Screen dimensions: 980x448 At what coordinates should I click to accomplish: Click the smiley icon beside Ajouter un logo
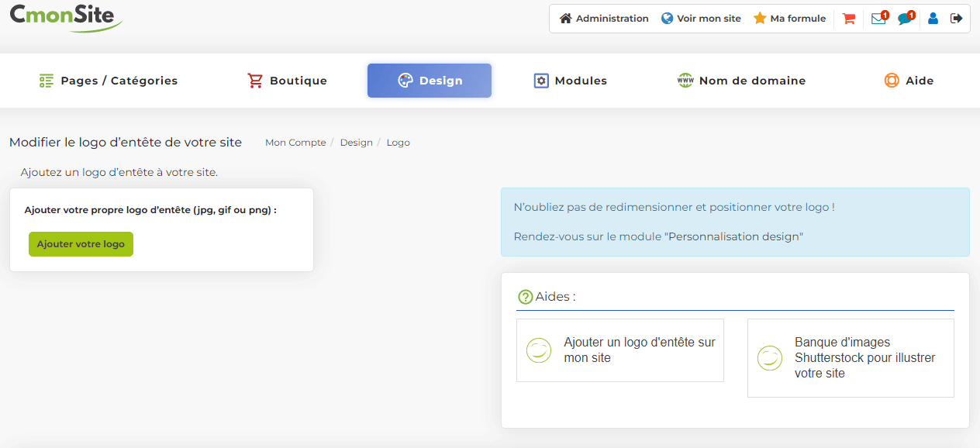coord(538,350)
